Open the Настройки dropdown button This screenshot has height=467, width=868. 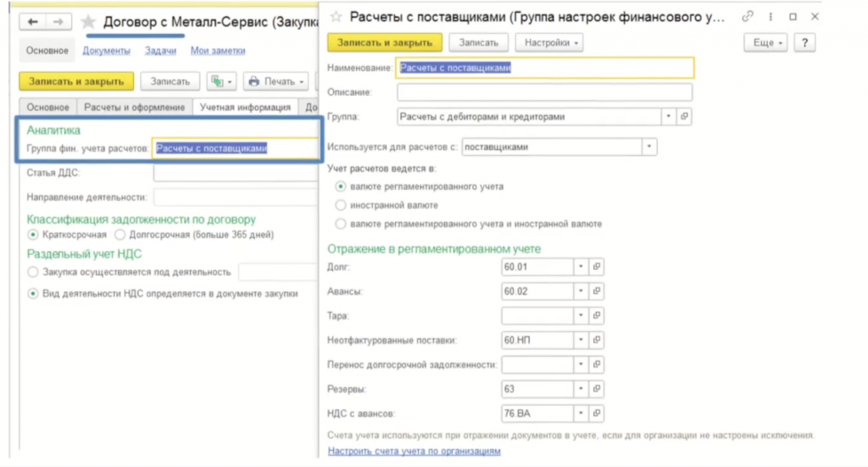pos(549,42)
